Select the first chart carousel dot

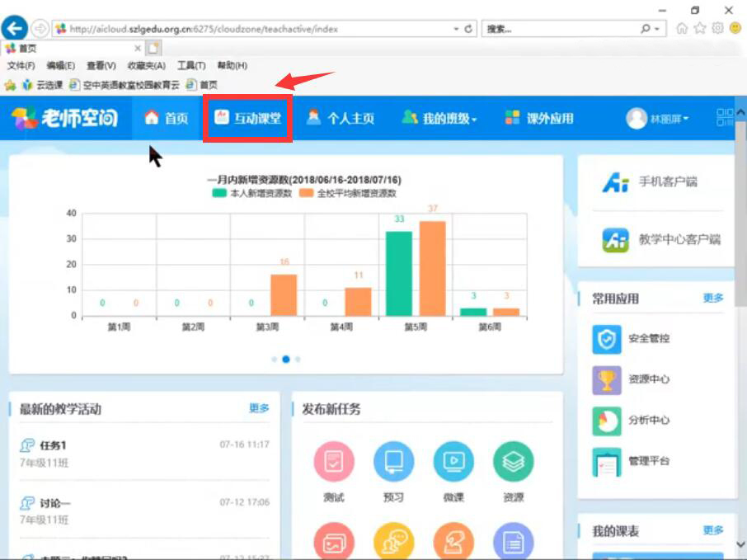(274, 360)
